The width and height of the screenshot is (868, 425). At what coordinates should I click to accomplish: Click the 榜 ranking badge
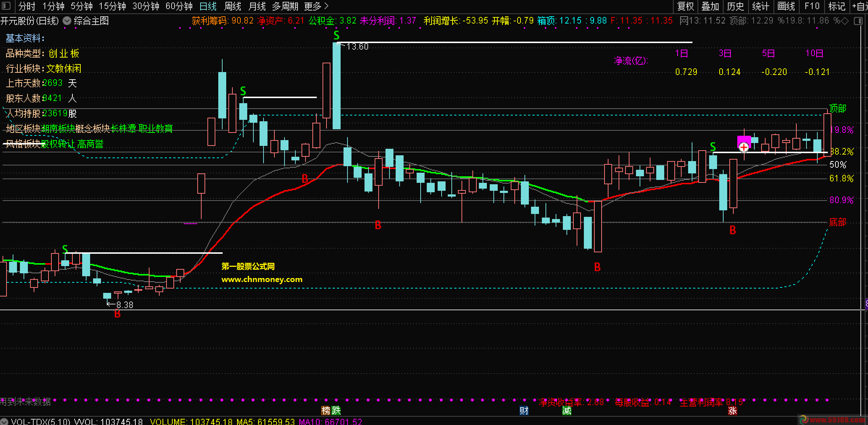(326, 410)
